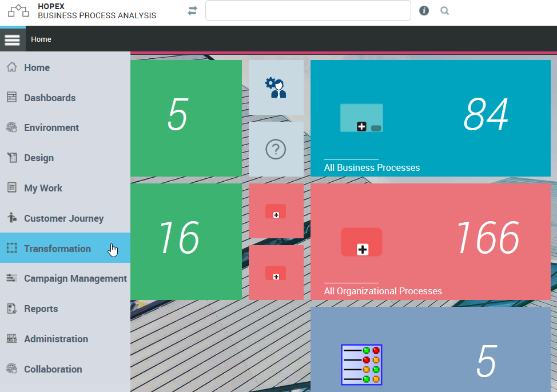
Task: Open the help question mark tile
Action: [276, 149]
